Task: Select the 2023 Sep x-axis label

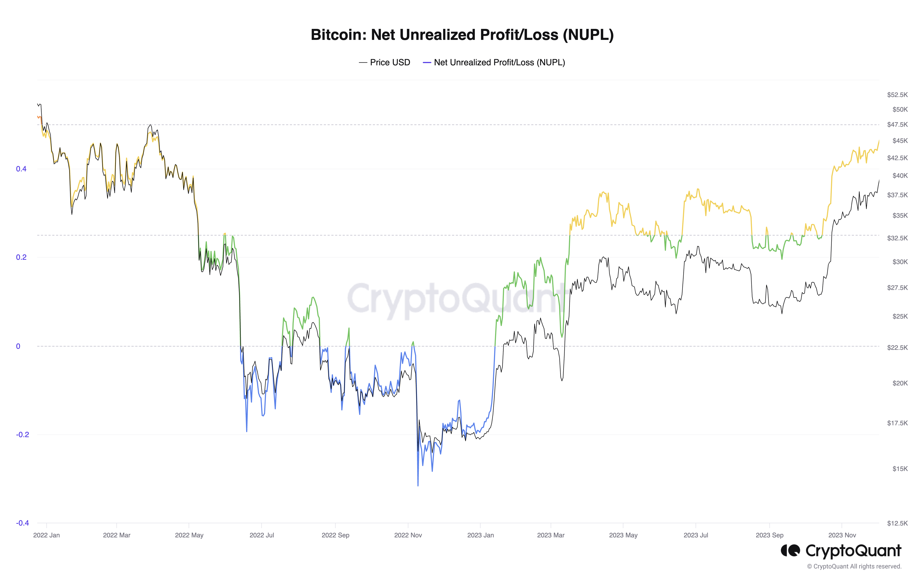Action: pos(769,535)
